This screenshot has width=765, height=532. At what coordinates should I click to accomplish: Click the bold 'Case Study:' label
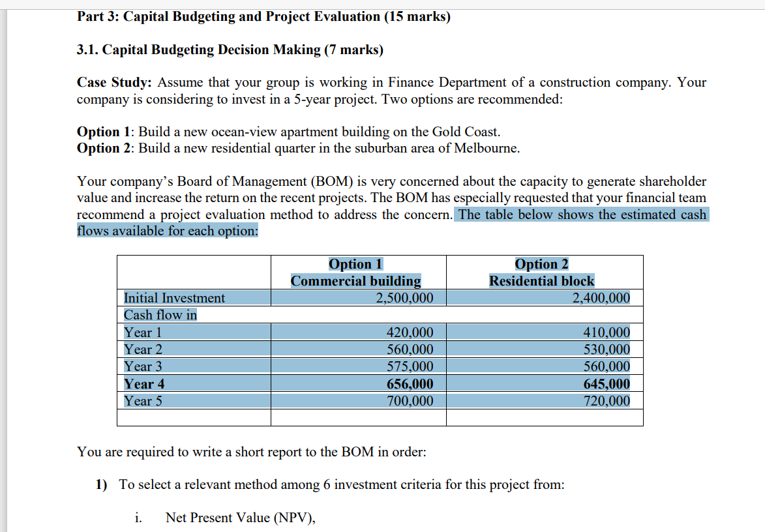[x=114, y=82]
